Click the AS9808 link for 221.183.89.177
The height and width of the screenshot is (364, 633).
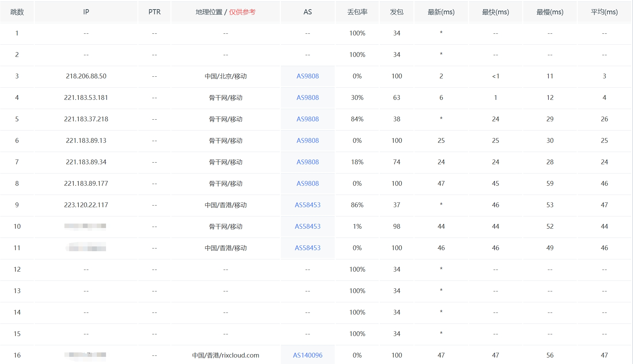click(307, 183)
